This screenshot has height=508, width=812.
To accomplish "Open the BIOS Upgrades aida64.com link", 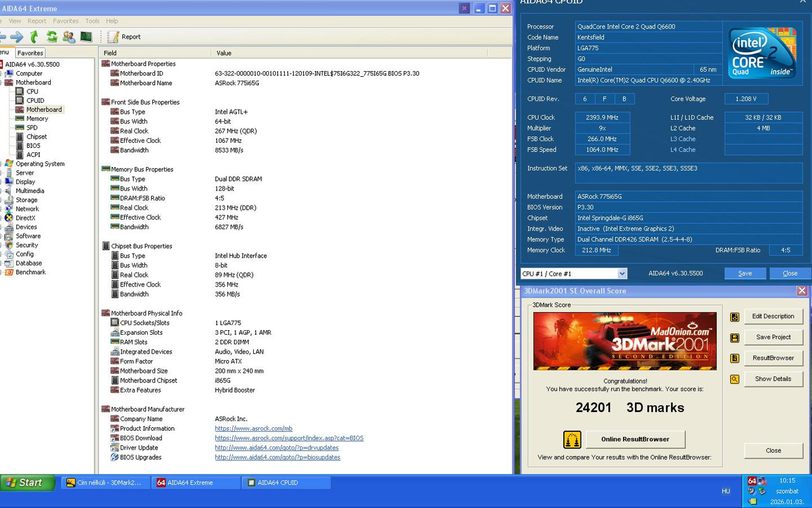I will coord(277,457).
